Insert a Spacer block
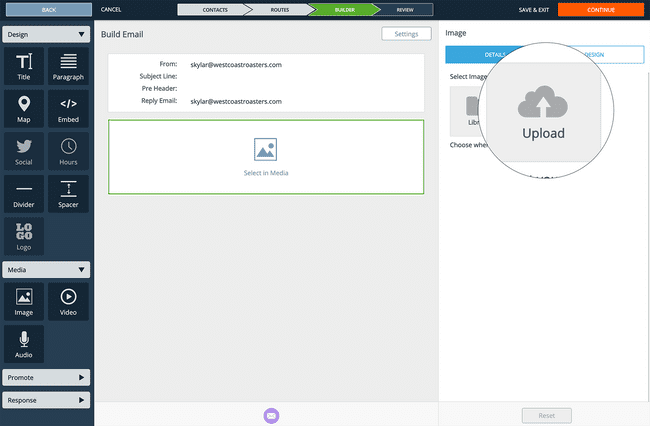Screen dimensions: 650x426 point(68,194)
